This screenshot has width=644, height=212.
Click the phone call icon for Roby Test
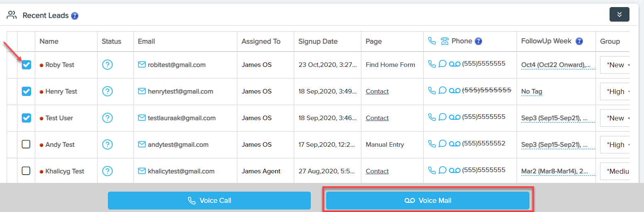[x=432, y=64]
